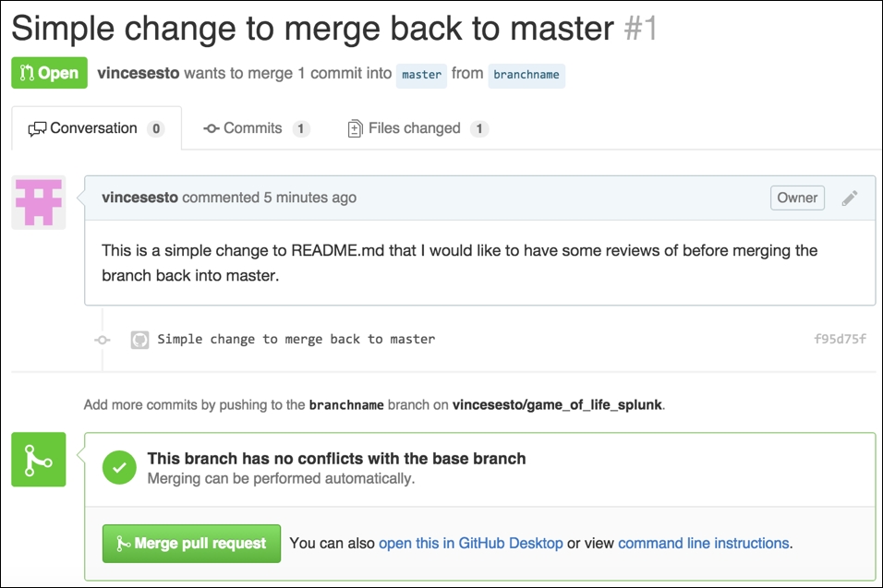Click the Merge pull request button
The image size is (883, 588).
click(x=190, y=544)
